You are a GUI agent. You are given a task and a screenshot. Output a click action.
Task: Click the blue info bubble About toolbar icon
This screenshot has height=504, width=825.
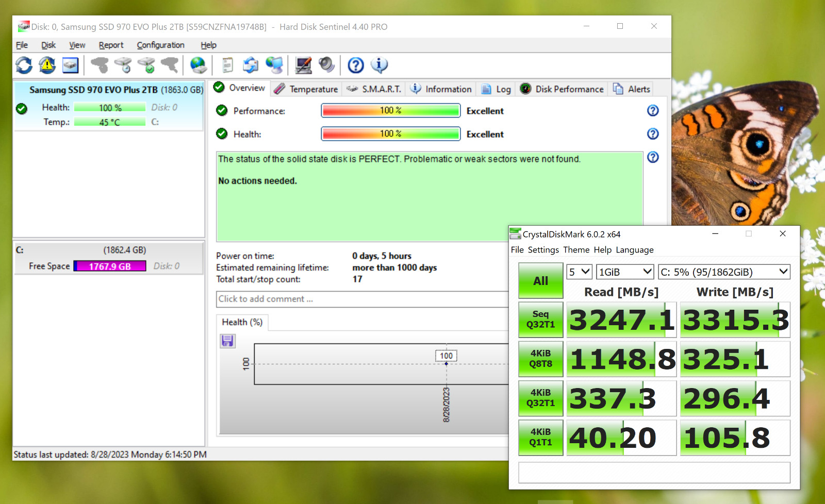[379, 65]
